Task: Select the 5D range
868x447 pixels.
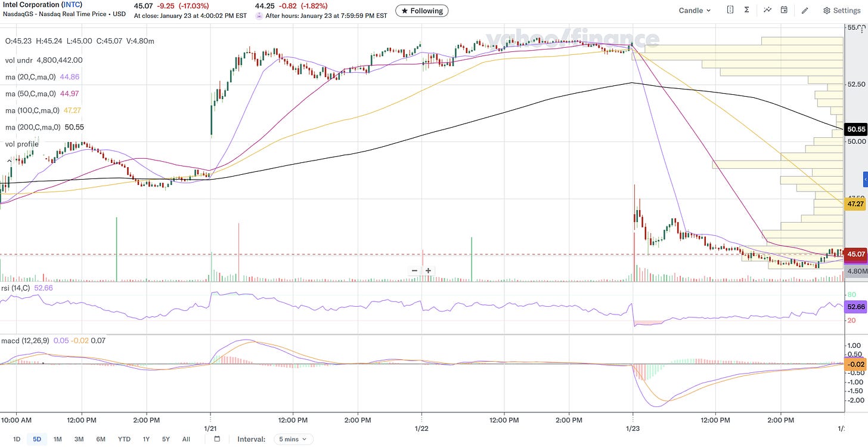Action: point(37,439)
